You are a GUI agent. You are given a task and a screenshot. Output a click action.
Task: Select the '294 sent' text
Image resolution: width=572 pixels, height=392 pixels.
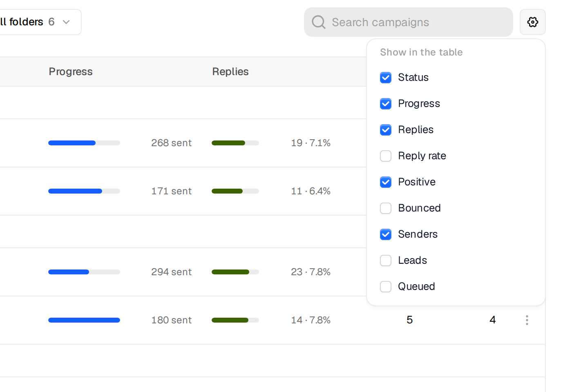pos(171,272)
